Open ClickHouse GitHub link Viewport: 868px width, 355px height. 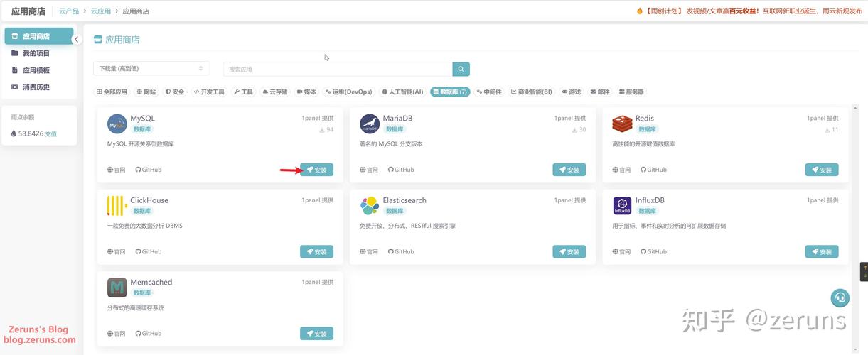(x=148, y=251)
